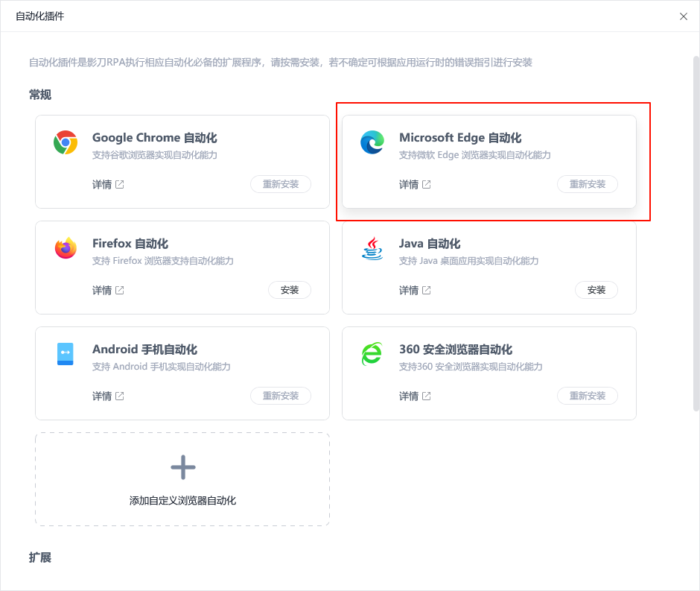Viewport: 700px width, 591px height.
Task: Install the Java automation plugin
Action: coord(596,290)
